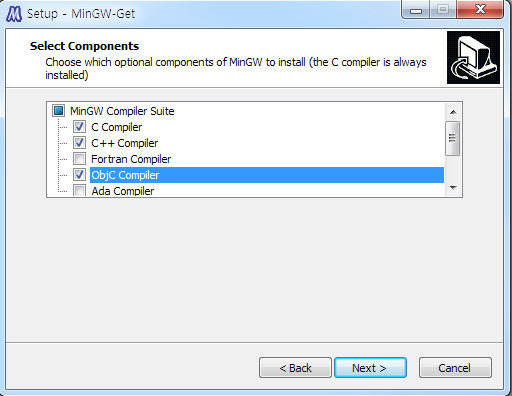Viewport: 512px width, 396px height.
Task: Go to previous step with Back button
Action: coord(295,368)
